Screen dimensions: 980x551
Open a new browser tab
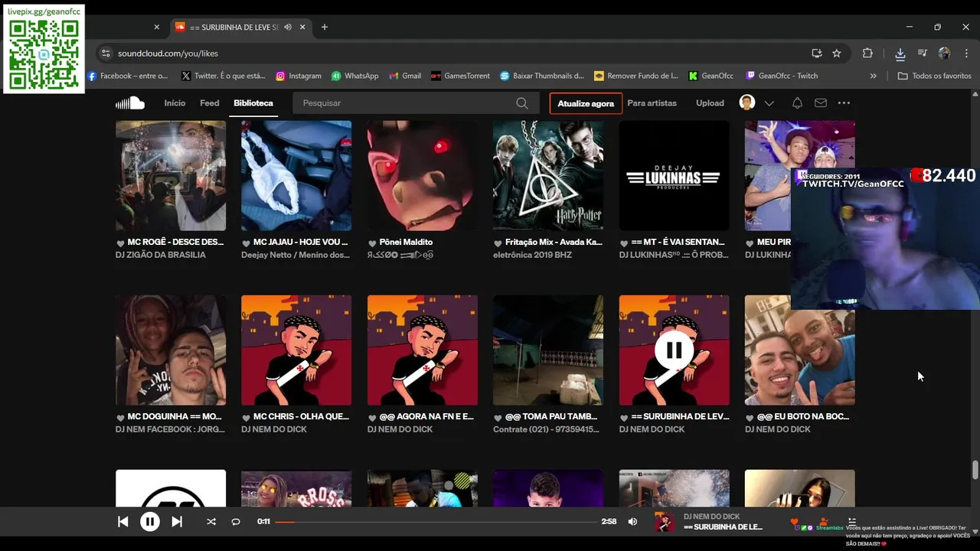(325, 27)
